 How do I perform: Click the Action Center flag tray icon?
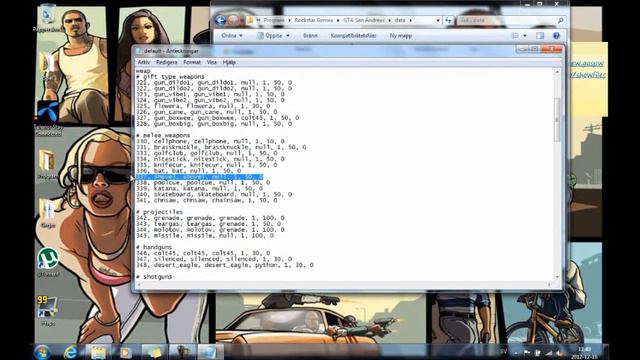point(527,353)
